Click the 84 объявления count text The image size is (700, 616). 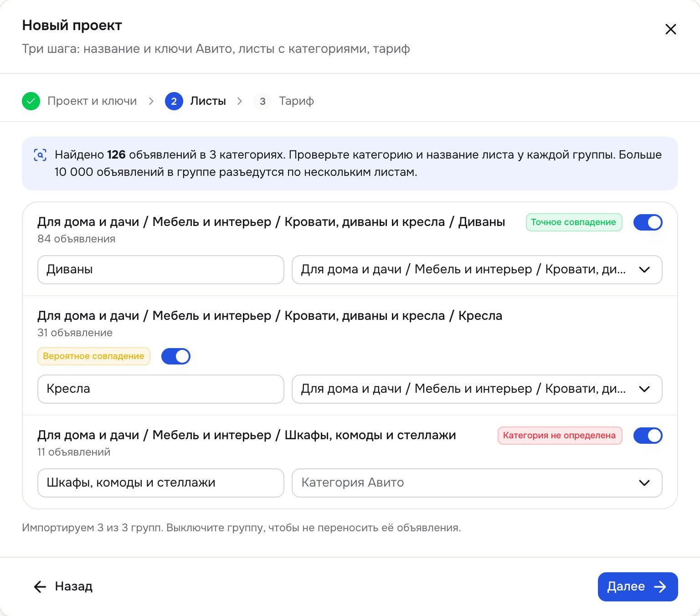[77, 239]
